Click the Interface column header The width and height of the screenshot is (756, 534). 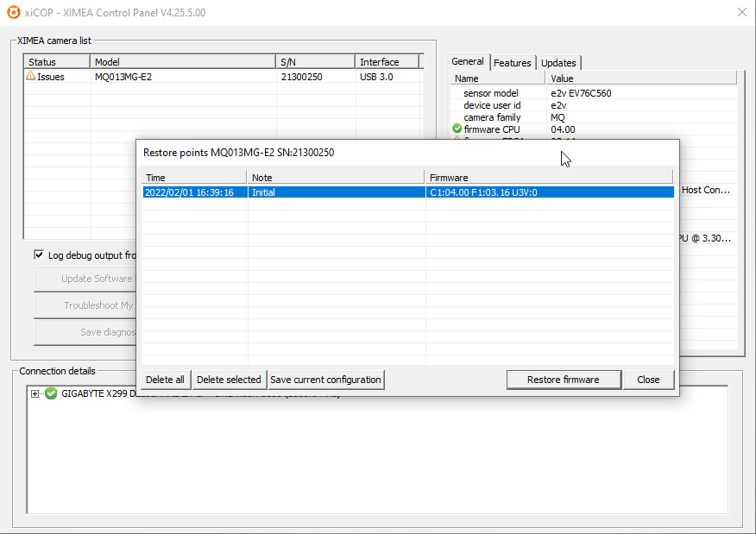pyautogui.click(x=387, y=62)
